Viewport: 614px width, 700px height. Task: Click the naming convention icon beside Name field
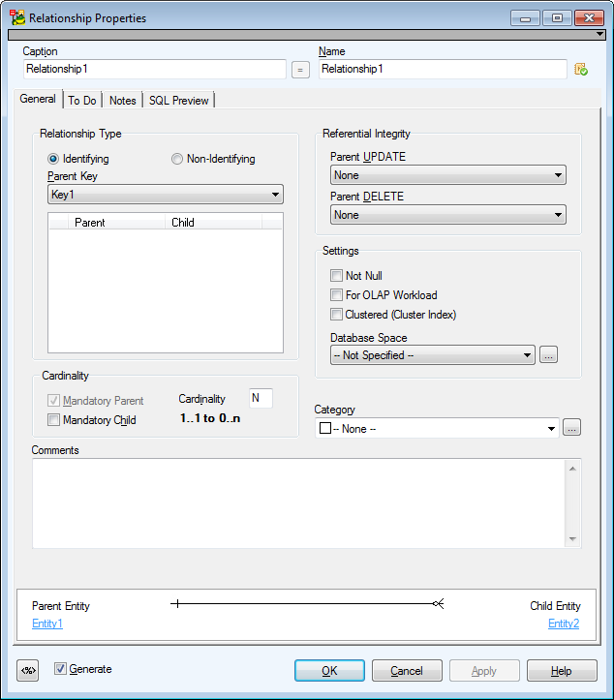tap(581, 69)
